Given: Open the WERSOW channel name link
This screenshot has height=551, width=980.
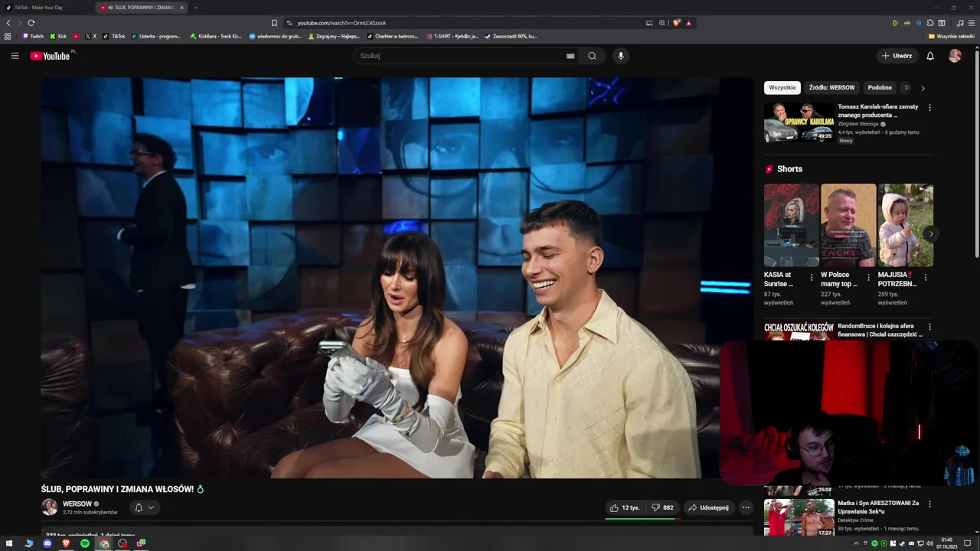Looking at the screenshot, I should [77, 504].
